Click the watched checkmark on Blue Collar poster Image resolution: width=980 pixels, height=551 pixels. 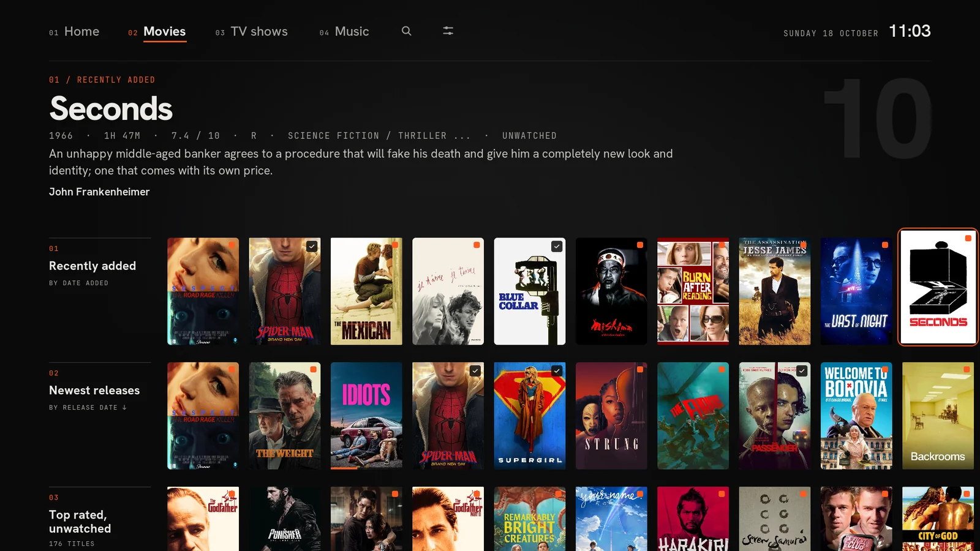557,246
